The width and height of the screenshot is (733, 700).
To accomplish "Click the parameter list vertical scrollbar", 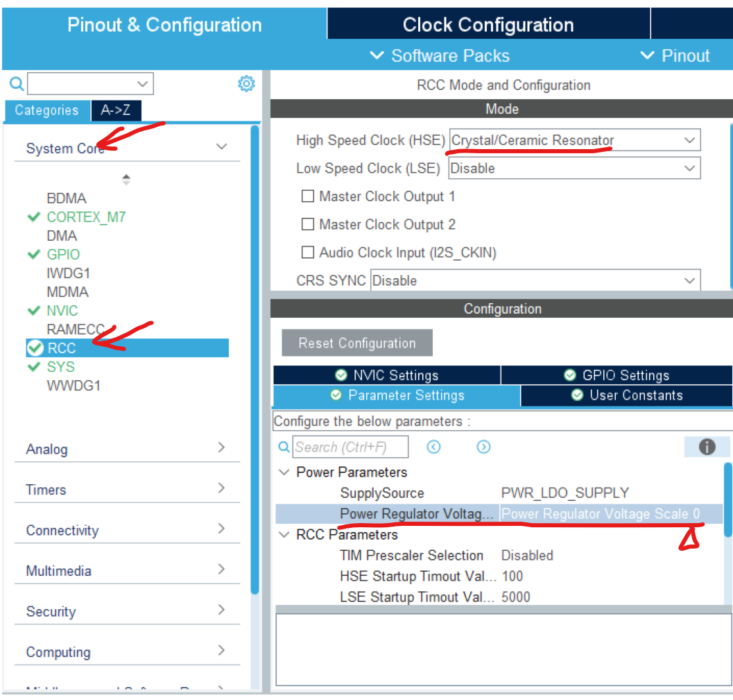I will pos(727,500).
